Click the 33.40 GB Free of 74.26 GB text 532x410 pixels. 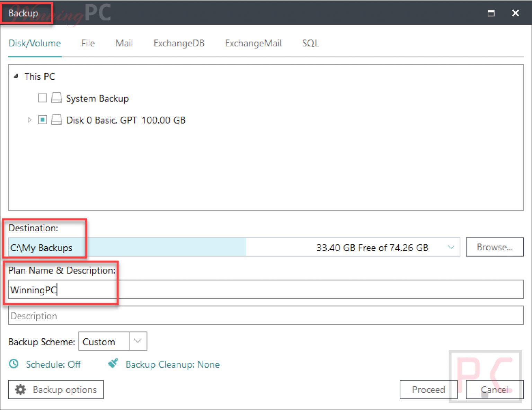coord(372,248)
